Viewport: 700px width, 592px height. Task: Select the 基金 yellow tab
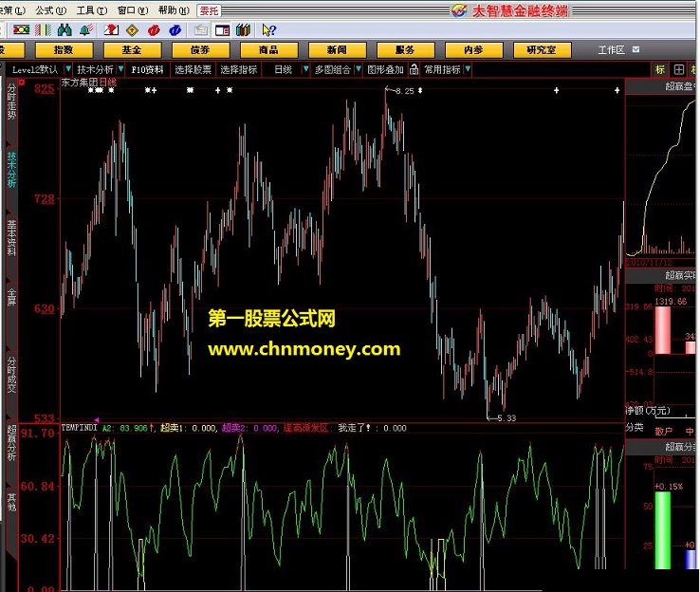132,50
